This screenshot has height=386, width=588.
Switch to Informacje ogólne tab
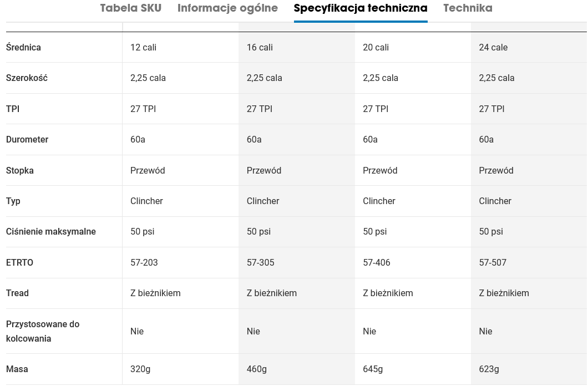point(227,8)
